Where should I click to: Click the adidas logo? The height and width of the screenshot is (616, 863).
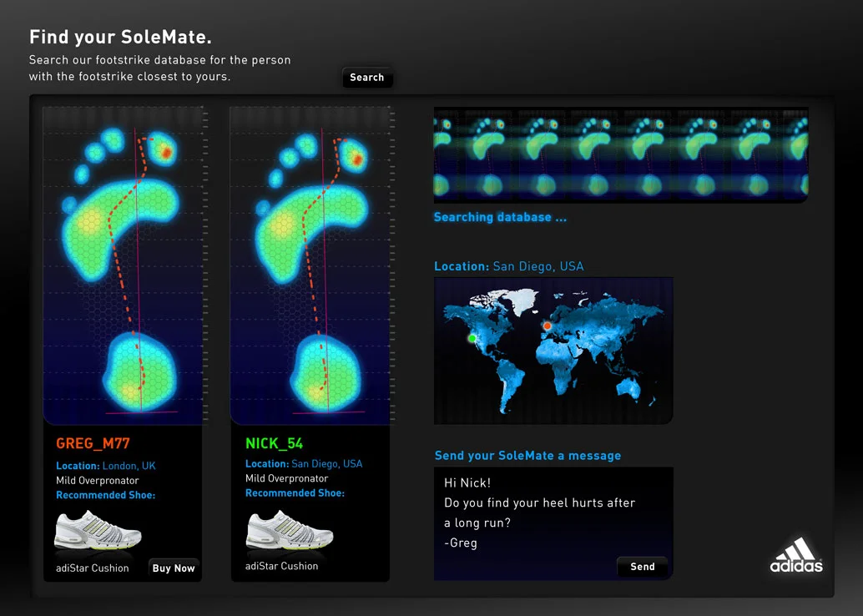(x=796, y=555)
